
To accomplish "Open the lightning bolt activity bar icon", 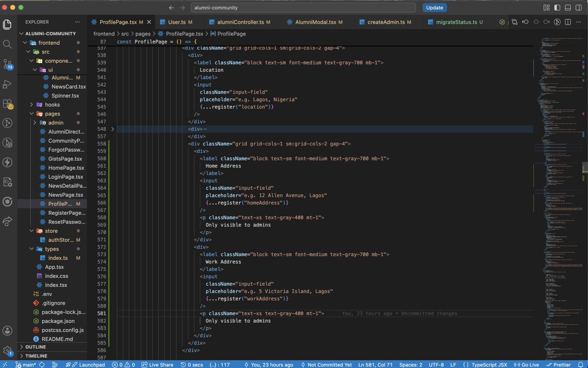I will click(x=7, y=162).
